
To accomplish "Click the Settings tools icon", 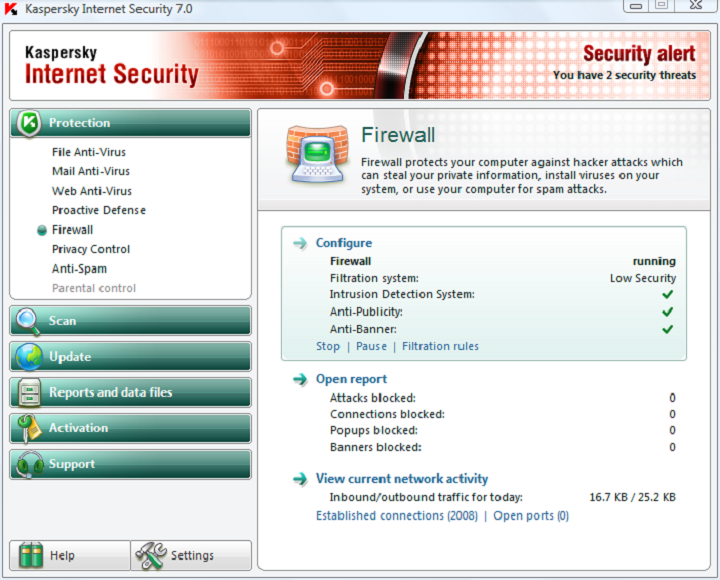I will pyautogui.click(x=151, y=556).
